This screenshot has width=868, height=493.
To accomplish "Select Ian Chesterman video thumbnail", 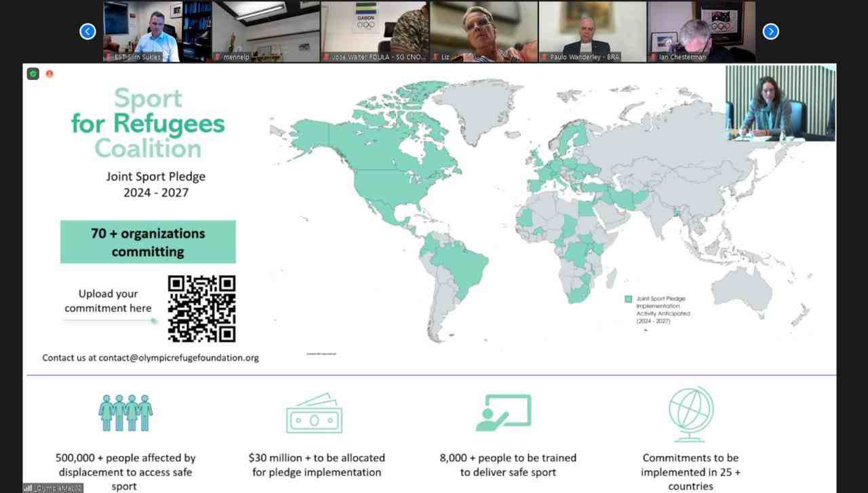I will click(x=701, y=31).
